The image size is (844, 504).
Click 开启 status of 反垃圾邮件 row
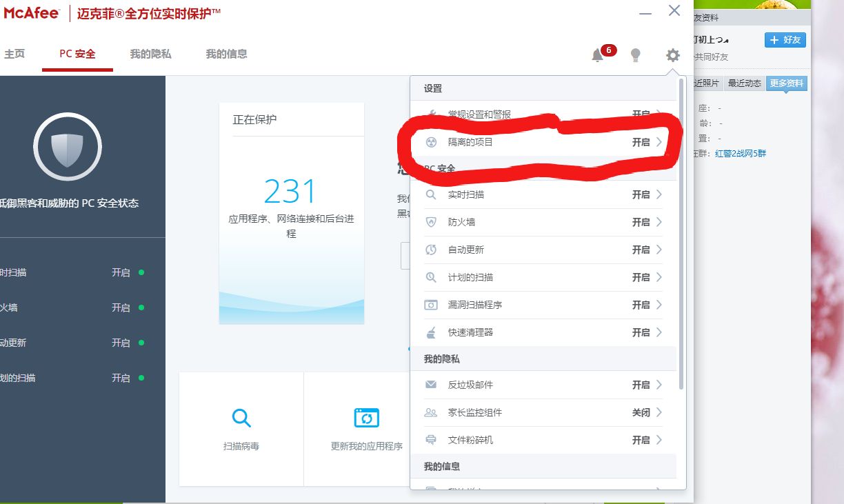641,385
